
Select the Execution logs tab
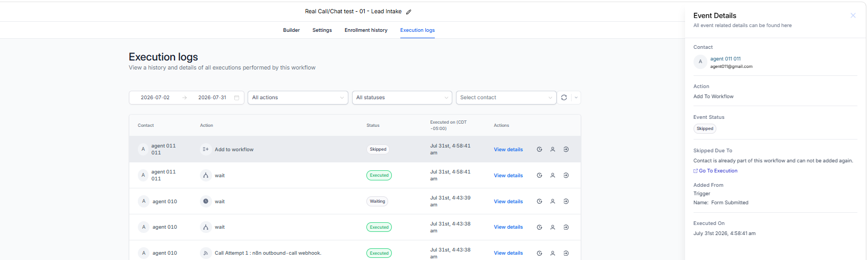point(417,30)
